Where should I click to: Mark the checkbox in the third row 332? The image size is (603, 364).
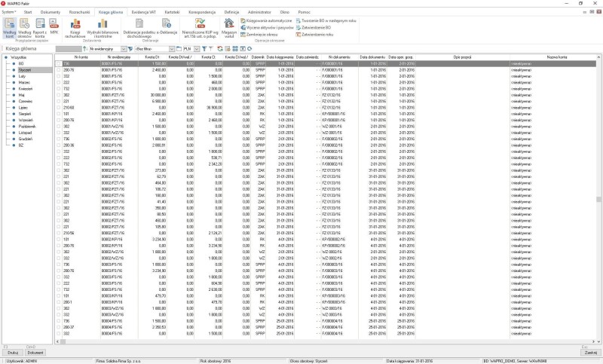pos(58,75)
